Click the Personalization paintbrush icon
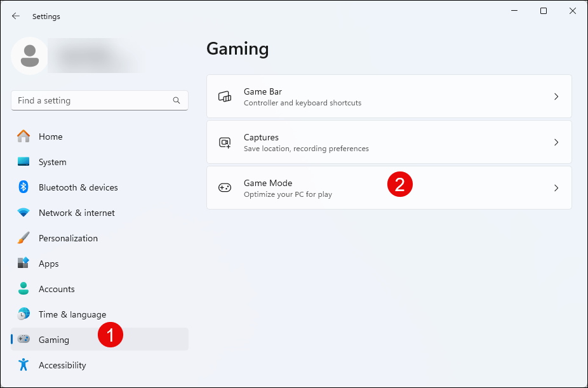The height and width of the screenshot is (388, 588). point(23,238)
